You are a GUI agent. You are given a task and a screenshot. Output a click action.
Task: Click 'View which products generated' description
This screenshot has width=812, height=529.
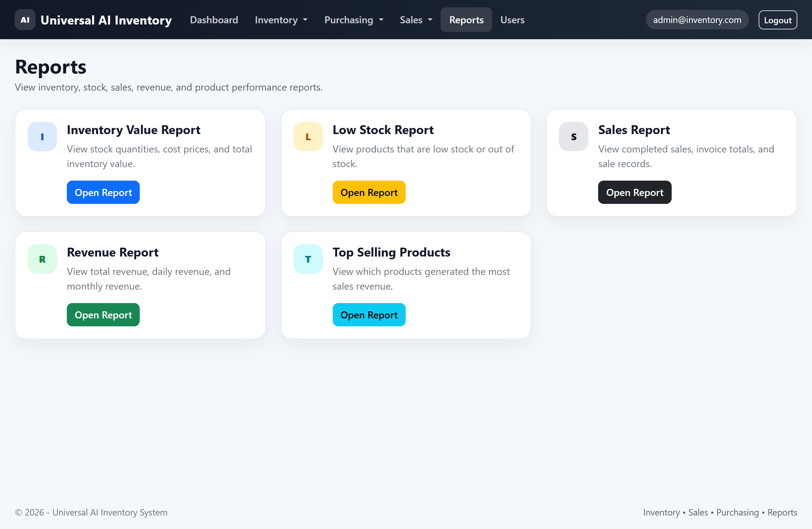421,279
